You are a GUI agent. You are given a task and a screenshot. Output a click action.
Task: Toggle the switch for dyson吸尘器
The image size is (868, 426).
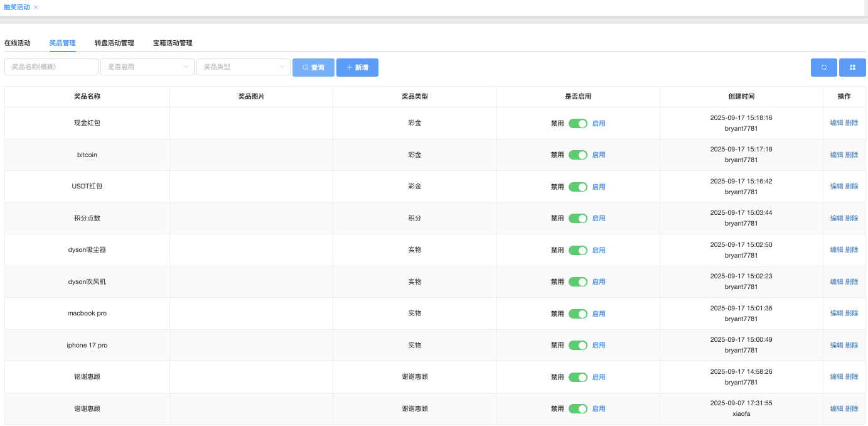tap(577, 250)
